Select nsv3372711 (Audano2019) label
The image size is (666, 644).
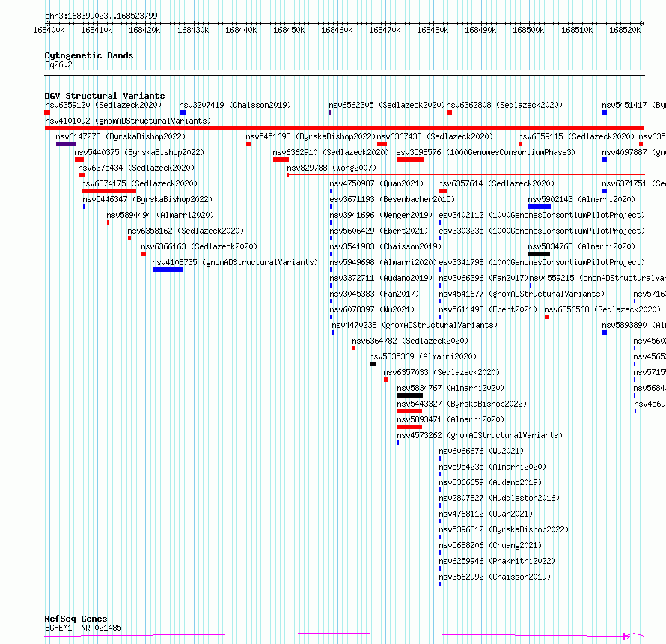(x=381, y=278)
